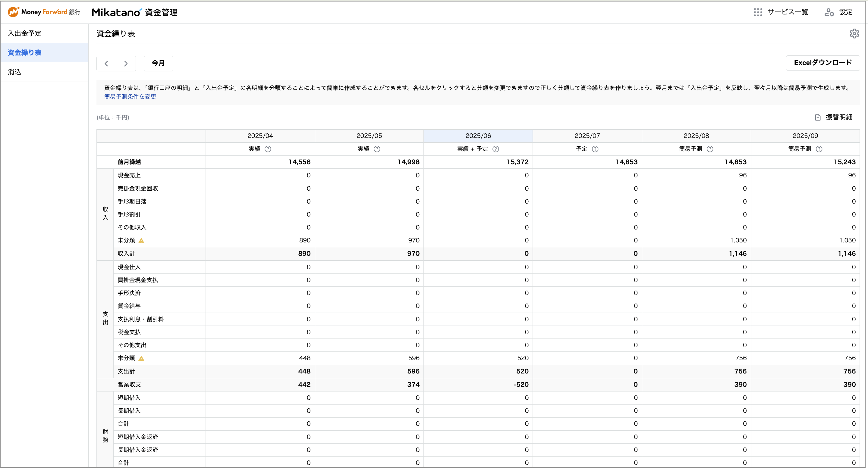Open the service list grid icon
This screenshot has height=468, width=868.
tap(758, 12)
